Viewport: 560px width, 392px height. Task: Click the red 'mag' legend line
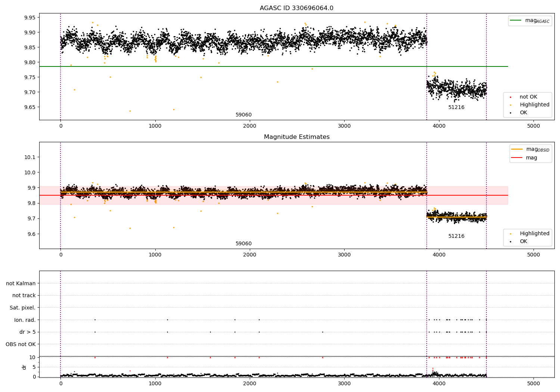tap(517, 158)
